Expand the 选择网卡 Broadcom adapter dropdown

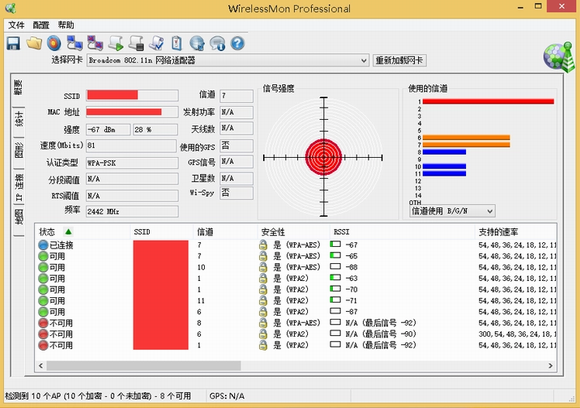(x=364, y=60)
